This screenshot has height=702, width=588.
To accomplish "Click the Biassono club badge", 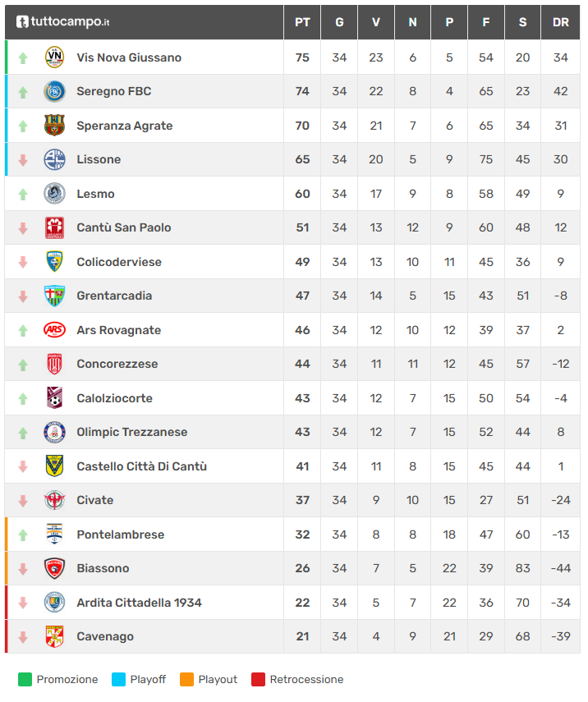I will 54,568.
